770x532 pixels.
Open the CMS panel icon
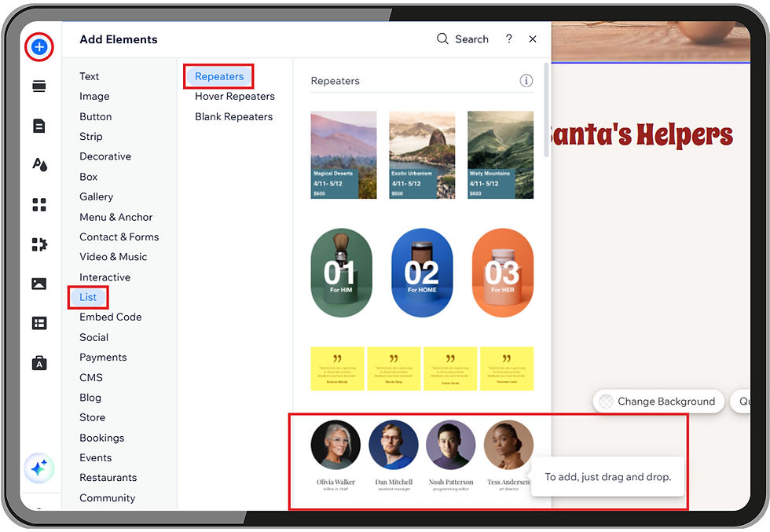(x=39, y=323)
